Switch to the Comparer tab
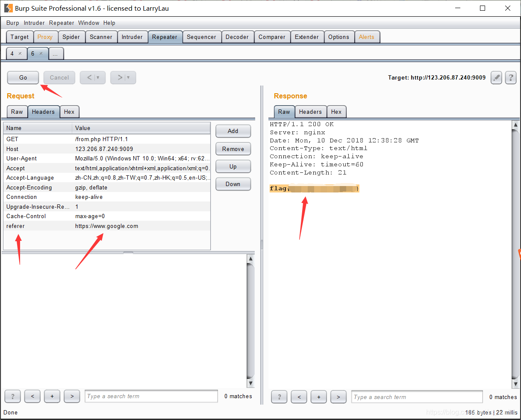 coord(272,37)
